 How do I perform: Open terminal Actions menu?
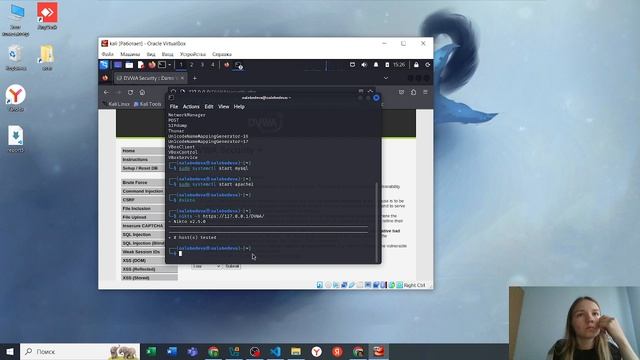point(191,107)
